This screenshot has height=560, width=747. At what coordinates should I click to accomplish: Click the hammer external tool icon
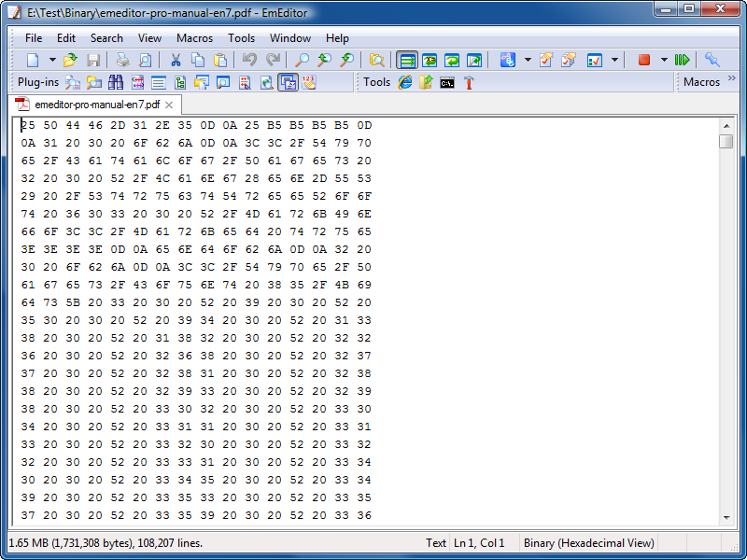[469, 82]
